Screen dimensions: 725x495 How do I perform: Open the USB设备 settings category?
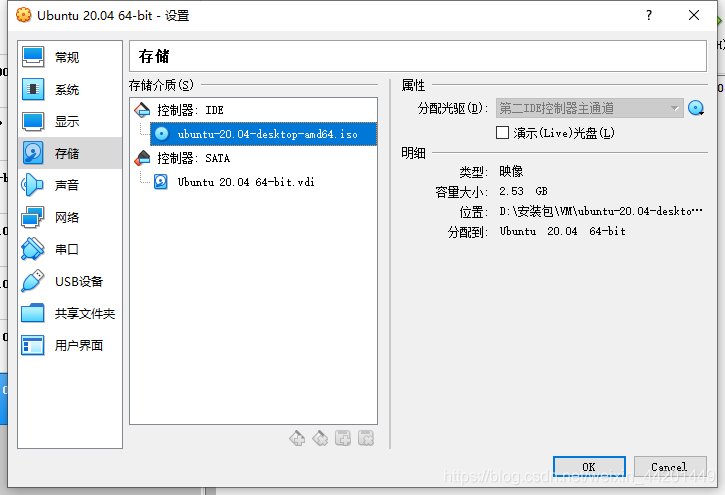pos(70,281)
